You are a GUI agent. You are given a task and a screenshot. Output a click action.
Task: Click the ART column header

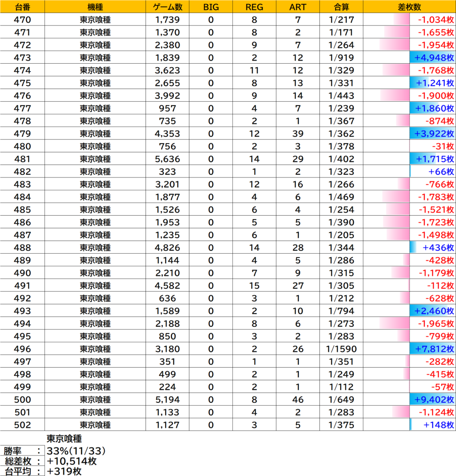[x=297, y=7]
